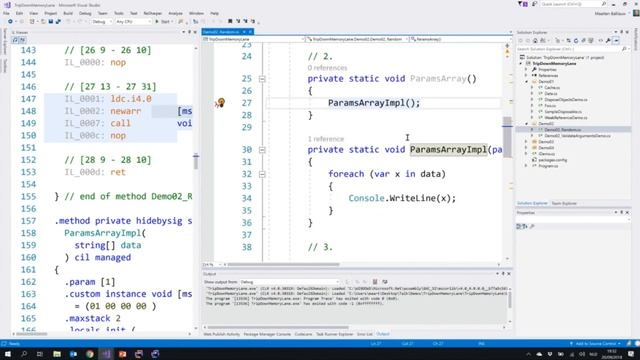This screenshot has width=640, height=360.
Task: Click the Solution Explorer Collapse All icon
Action: pos(584,41)
